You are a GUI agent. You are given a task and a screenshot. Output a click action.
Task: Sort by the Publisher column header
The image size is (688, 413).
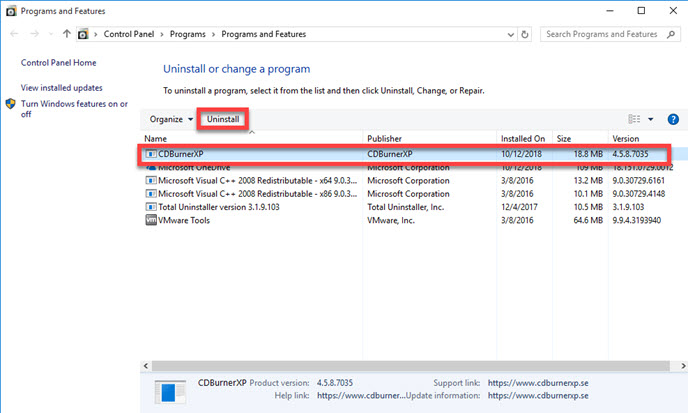(x=384, y=139)
